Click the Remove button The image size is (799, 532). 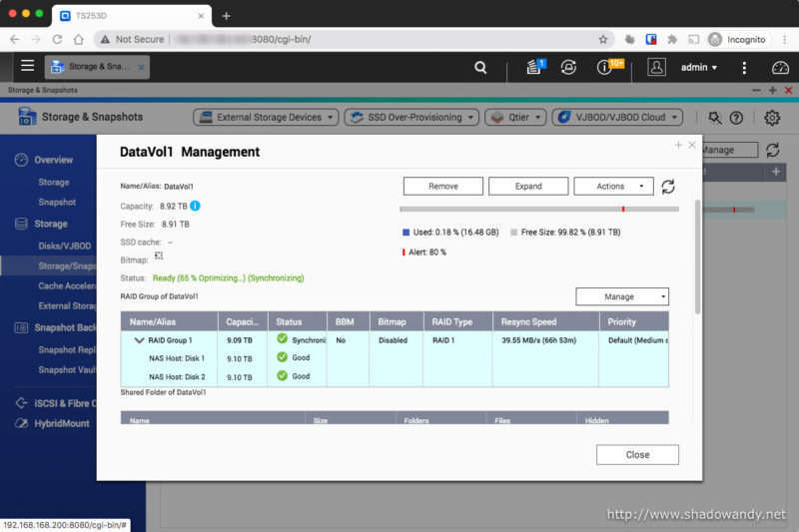point(442,187)
